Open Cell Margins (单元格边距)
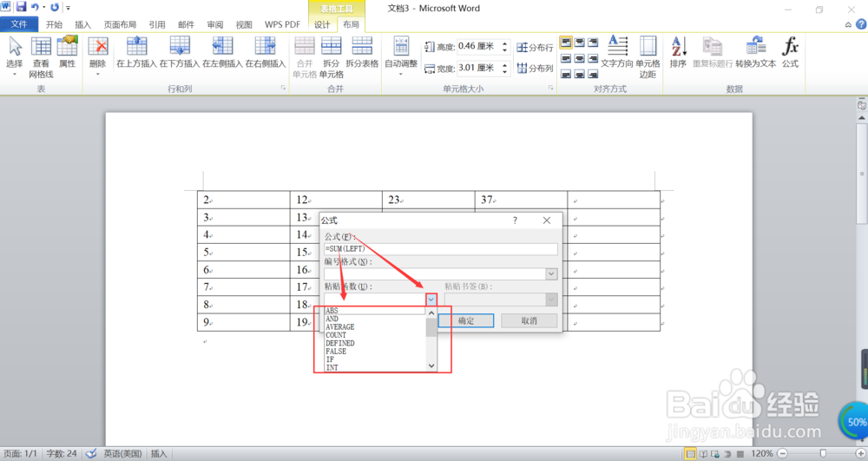The image size is (868, 461). pyautogui.click(x=648, y=57)
